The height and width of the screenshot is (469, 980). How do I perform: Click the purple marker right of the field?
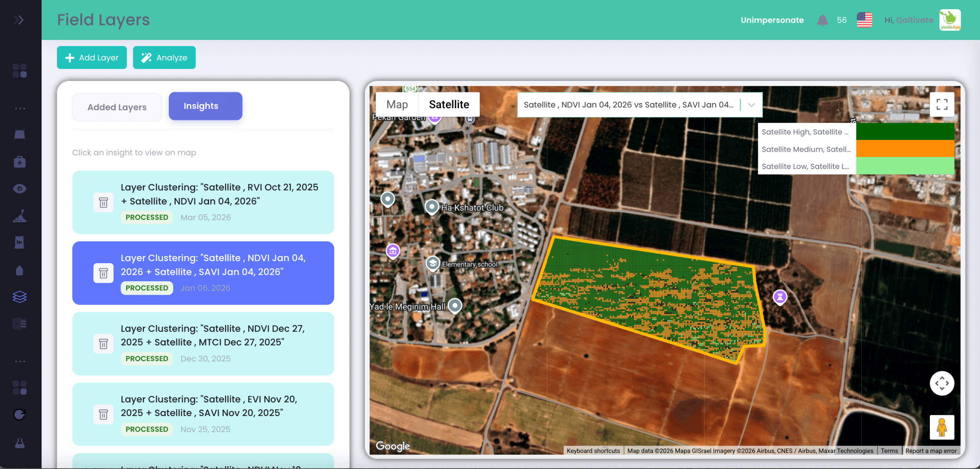point(780,297)
